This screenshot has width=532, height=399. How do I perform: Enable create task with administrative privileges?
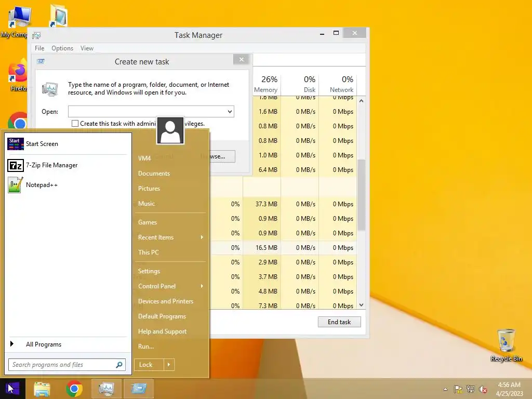(75, 124)
